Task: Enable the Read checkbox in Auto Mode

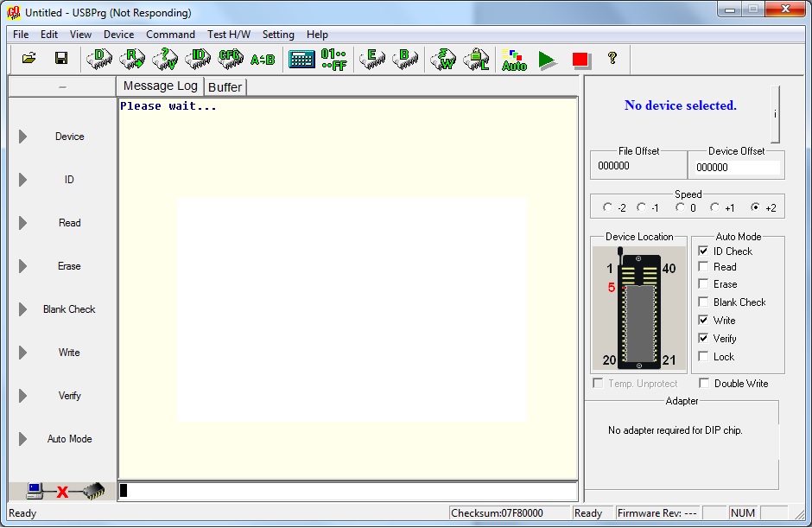Action: click(x=703, y=267)
